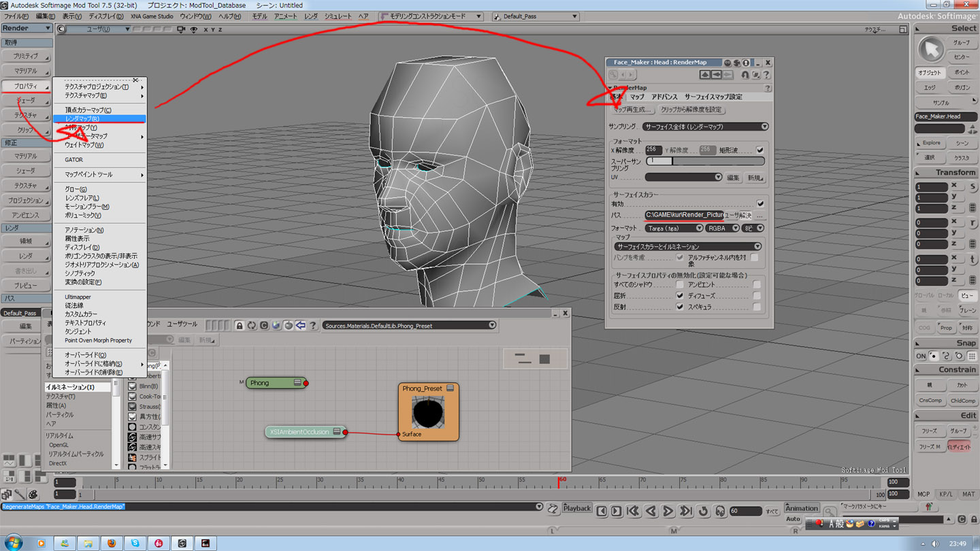The height and width of the screenshot is (551, 980).
Task: Click the loop playback icon
Action: point(704,511)
